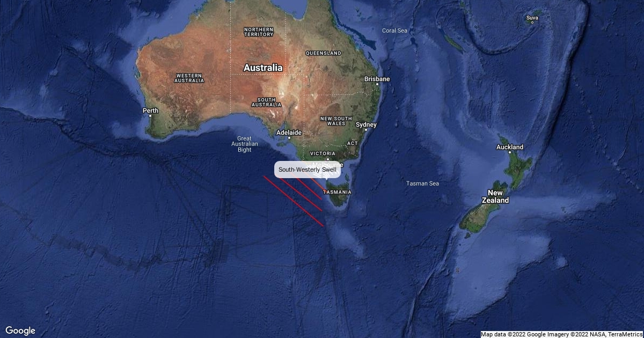This screenshot has width=644, height=338.
Task: Click the Google logo in the corner
Action: click(20, 330)
